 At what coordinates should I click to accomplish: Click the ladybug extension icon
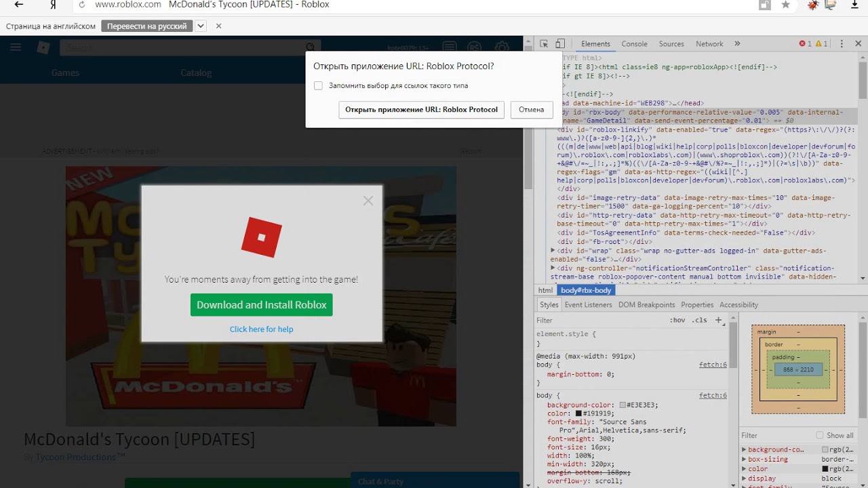(x=813, y=5)
